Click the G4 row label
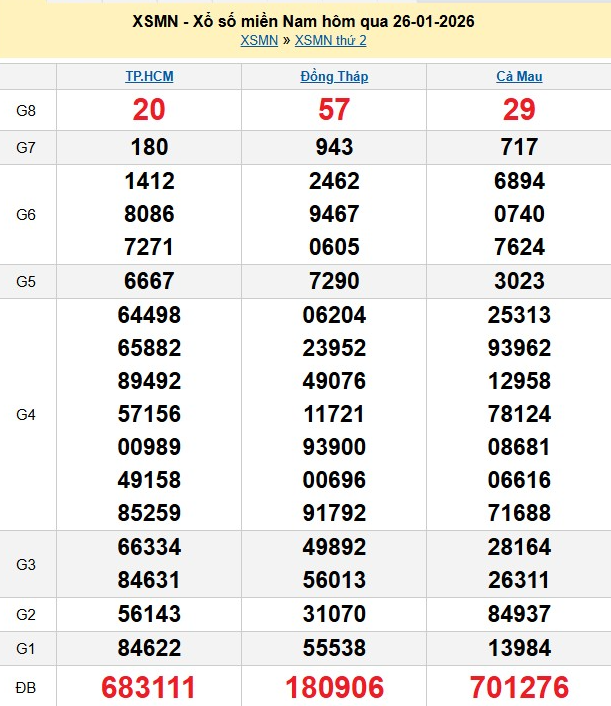The width and height of the screenshot is (611, 706). tap(27, 414)
